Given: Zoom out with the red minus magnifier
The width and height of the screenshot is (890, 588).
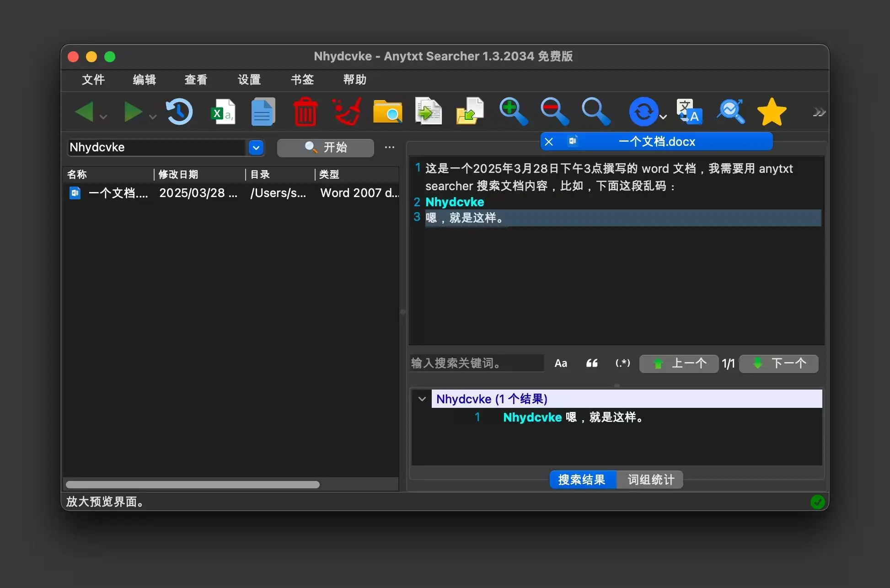Looking at the screenshot, I should 554,111.
